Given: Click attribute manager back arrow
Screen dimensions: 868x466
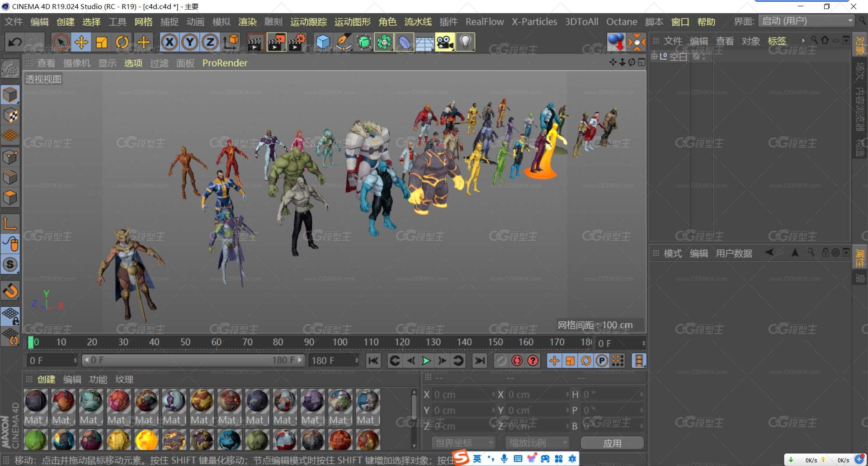Looking at the screenshot, I should point(769,252).
